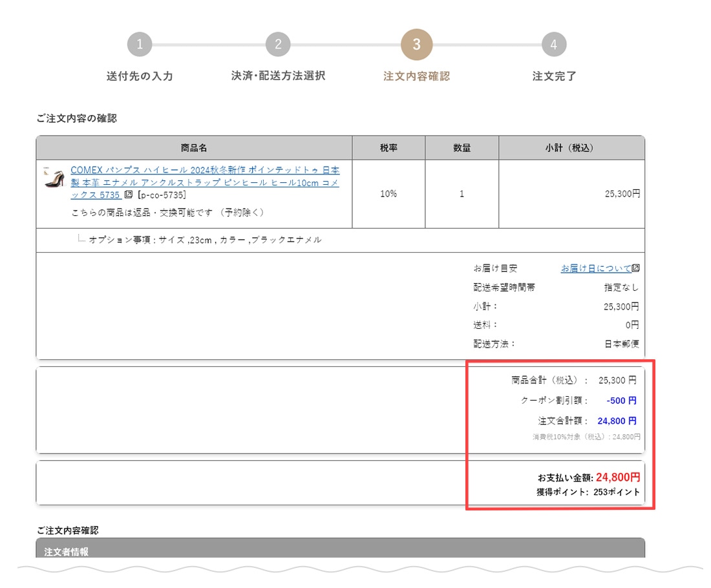Click the 注文者情報 section header bar
Image resolution: width=711 pixels, height=588 pixels.
pos(340,552)
